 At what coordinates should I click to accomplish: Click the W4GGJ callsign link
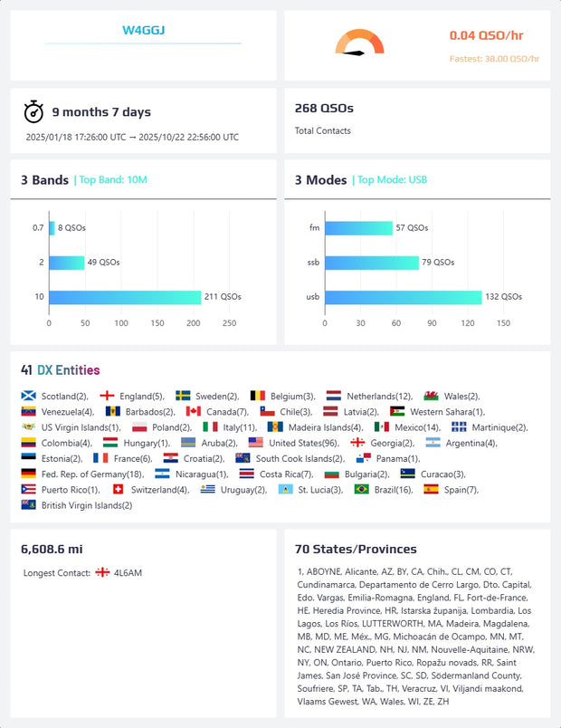[143, 31]
